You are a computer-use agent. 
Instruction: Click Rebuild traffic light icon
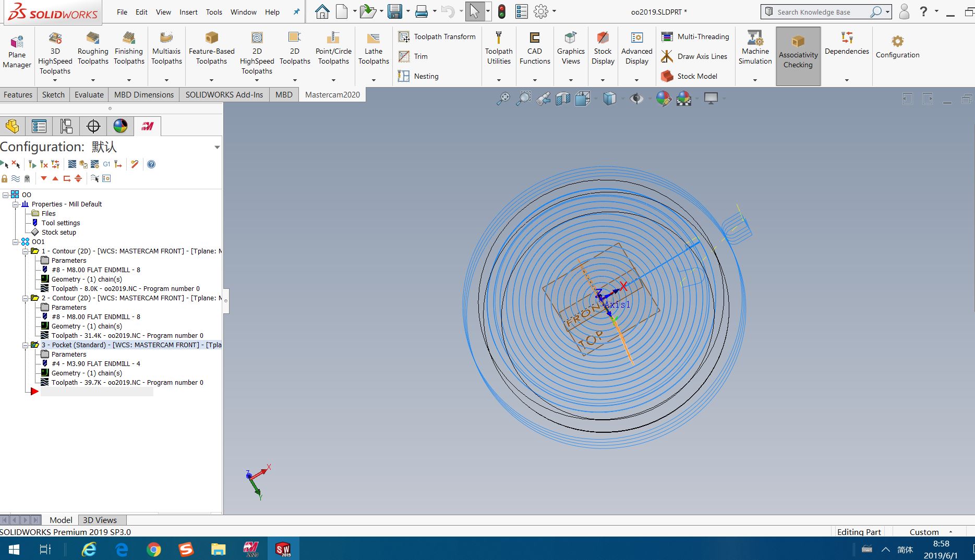coord(502,11)
